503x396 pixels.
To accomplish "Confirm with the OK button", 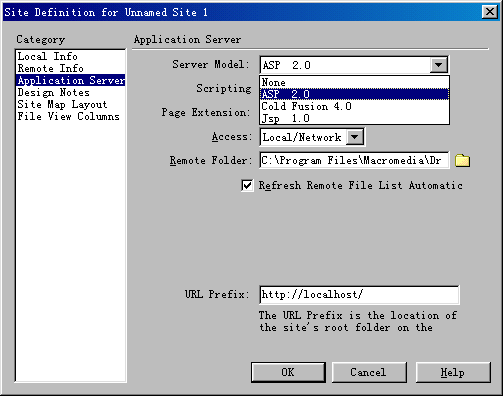I will 288,372.
